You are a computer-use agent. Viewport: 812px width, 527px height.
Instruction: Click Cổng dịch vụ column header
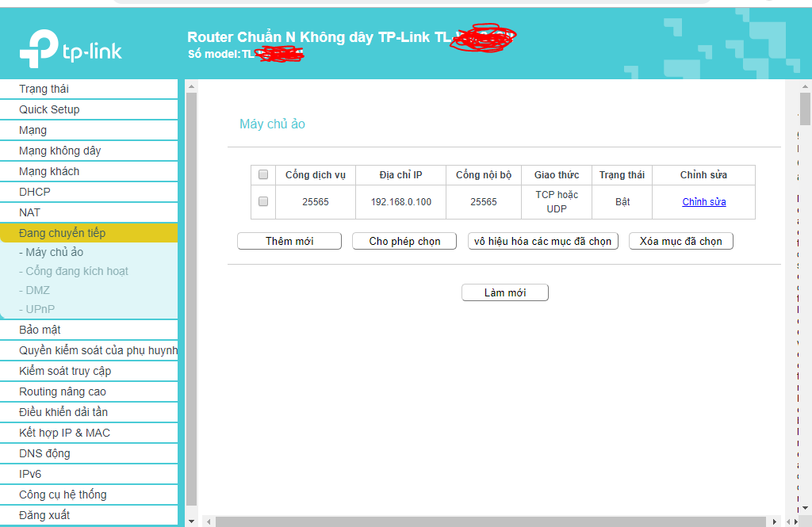[x=316, y=175]
